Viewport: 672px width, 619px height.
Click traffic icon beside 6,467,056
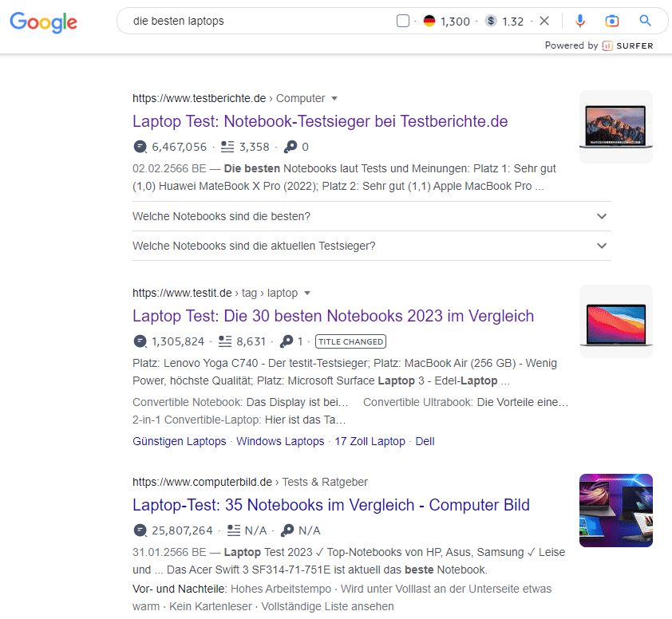click(140, 147)
